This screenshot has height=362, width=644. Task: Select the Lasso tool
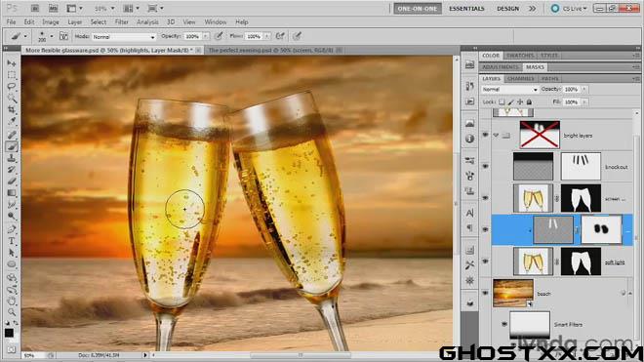click(12, 86)
